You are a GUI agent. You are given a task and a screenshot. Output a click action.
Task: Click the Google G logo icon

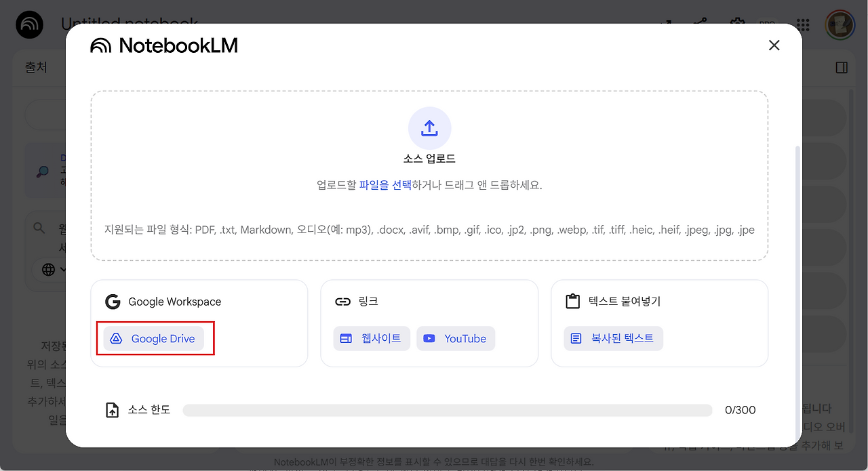pos(113,302)
